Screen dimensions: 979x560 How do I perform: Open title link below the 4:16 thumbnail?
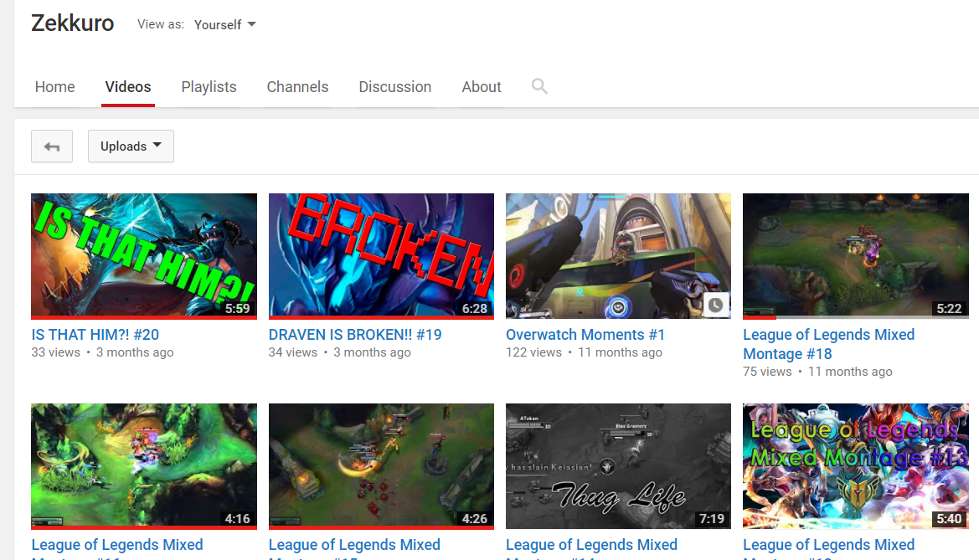tap(117, 547)
